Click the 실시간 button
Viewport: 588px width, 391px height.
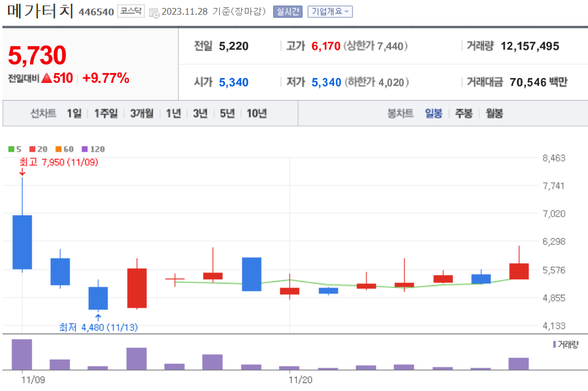(288, 12)
